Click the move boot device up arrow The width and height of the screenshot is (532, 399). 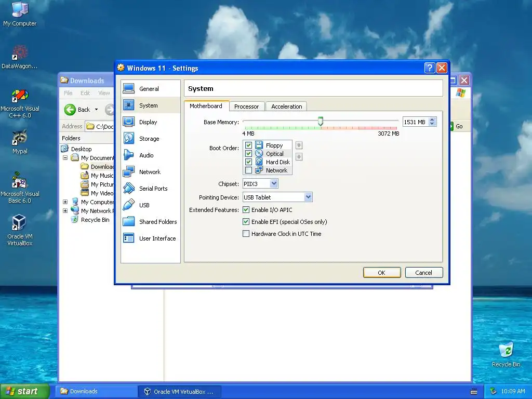point(299,145)
